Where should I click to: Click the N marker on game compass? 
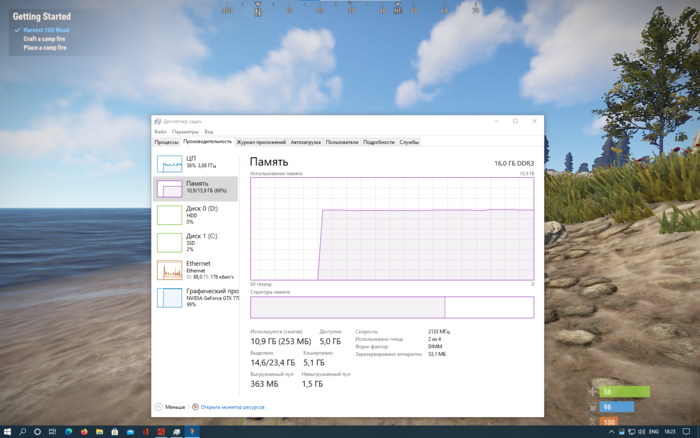click(258, 12)
